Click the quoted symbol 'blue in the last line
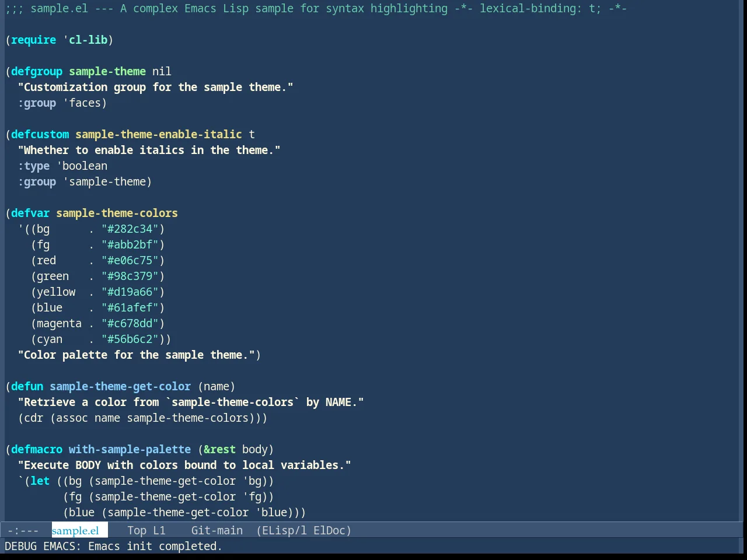This screenshot has width=747, height=560. (x=271, y=512)
